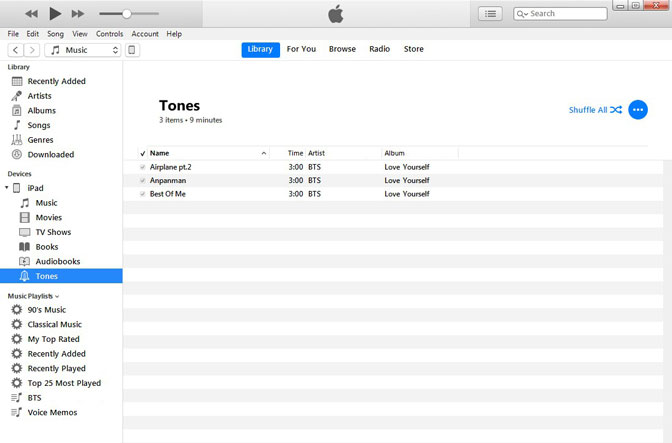Open the Edit menu
Screen dimensions: 672x443
pos(33,34)
